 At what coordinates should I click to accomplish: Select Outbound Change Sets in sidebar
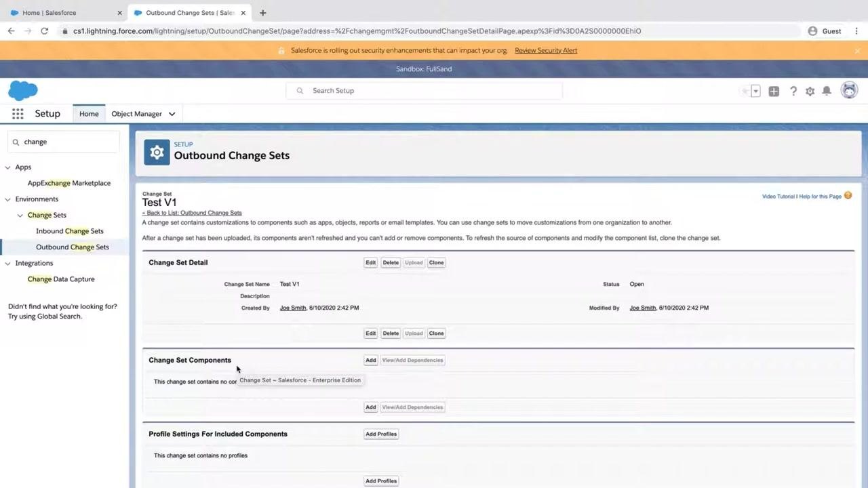[73, 247]
